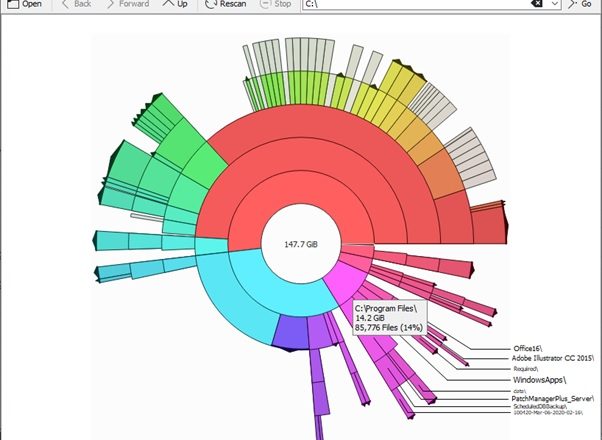Open the location history dropdown arrow
The width and height of the screenshot is (602, 440).
coord(555,4)
